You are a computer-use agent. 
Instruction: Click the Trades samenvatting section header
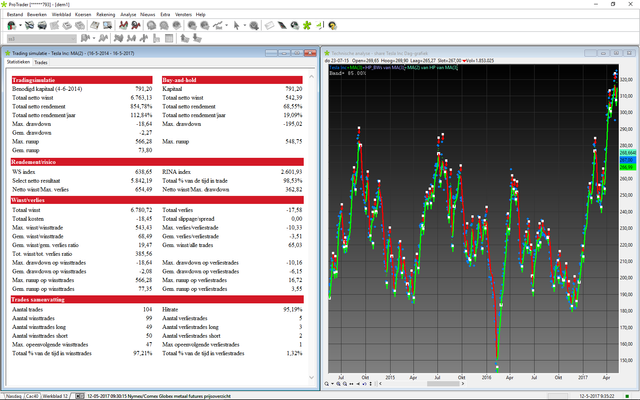[157, 300]
